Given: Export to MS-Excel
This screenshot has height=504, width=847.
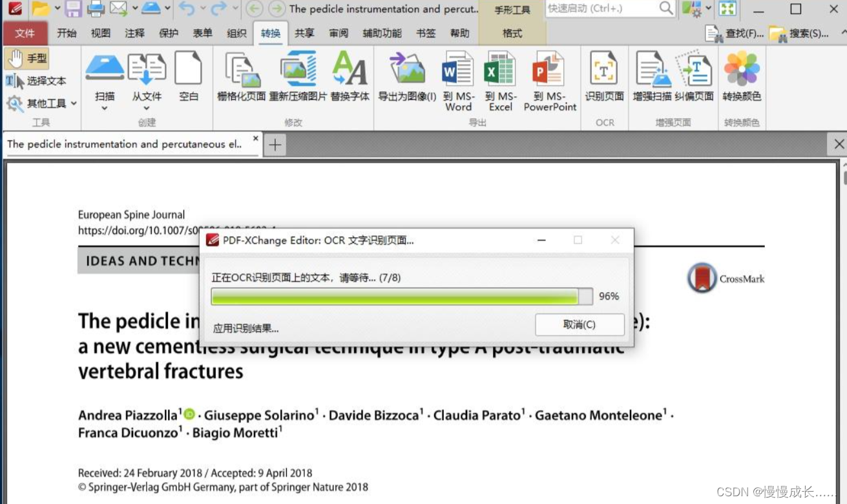Looking at the screenshot, I should click(500, 81).
